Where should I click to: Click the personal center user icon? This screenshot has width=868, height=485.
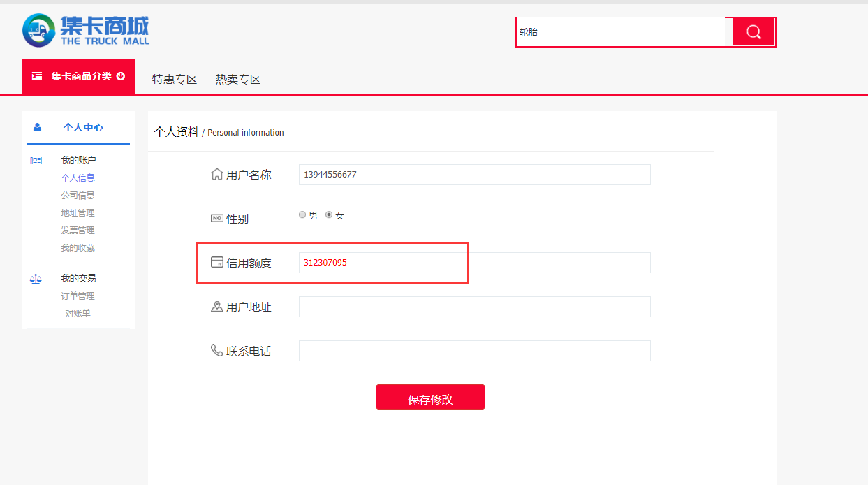point(37,127)
